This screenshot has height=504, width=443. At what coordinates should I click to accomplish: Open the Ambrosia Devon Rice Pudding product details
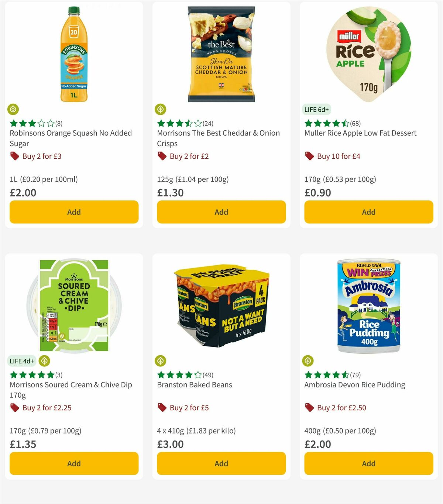point(354,384)
